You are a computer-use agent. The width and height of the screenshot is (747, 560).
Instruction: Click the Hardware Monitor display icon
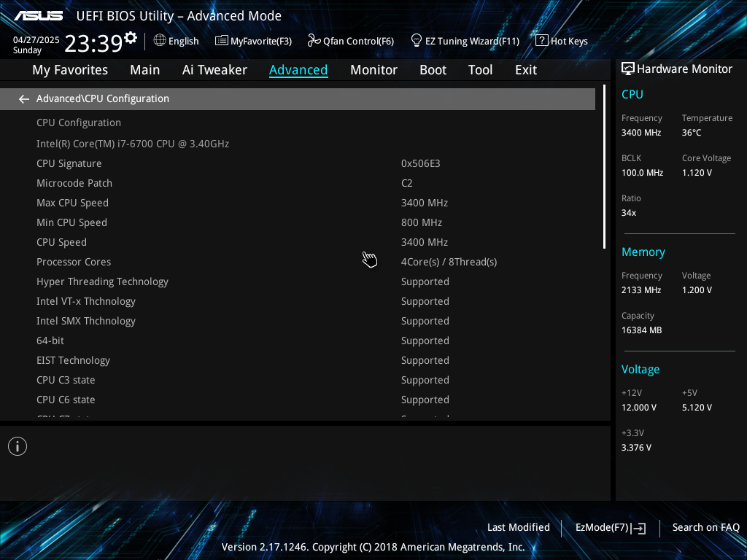click(628, 69)
